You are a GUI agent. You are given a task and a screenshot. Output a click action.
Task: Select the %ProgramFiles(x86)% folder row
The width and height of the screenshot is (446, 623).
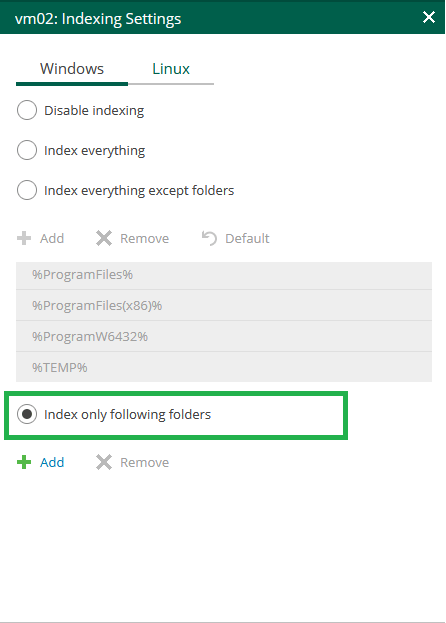coord(224,306)
